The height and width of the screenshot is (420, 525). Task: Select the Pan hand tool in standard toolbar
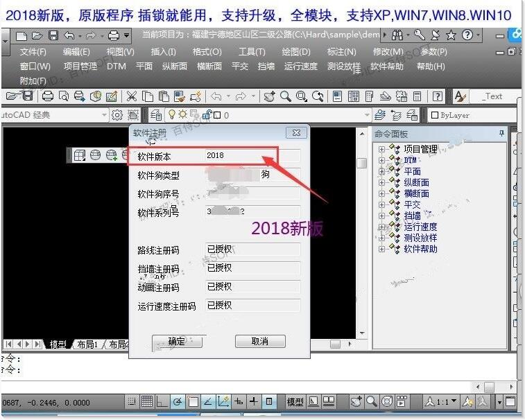(x=270, y=96)
